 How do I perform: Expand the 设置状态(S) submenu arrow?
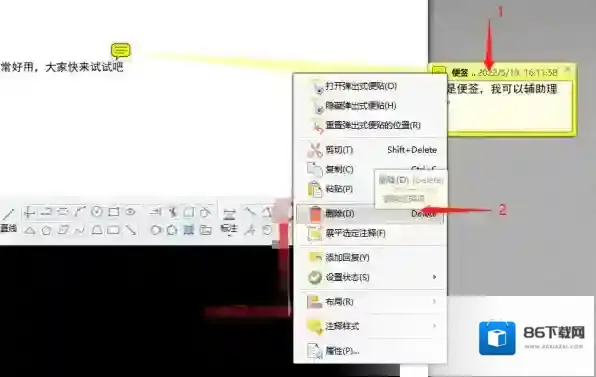click(434, 277)
